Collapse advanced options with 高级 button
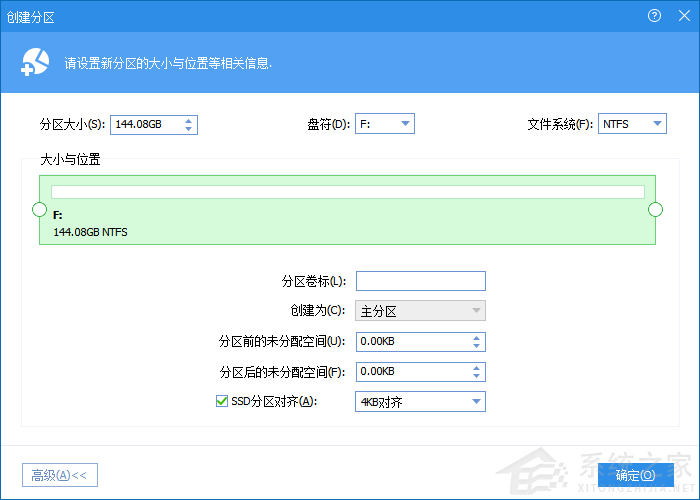The height and width of the screenshot is (500, 700). [x=59, y=474]
